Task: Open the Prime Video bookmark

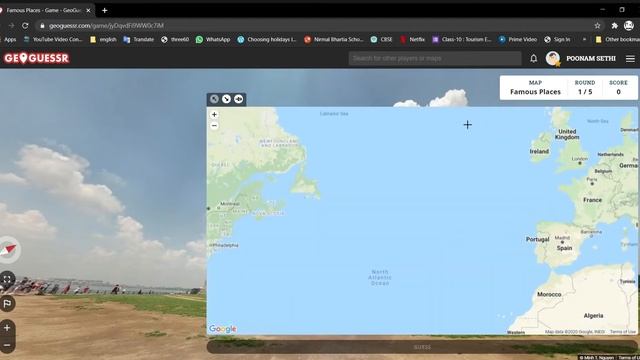Action: click(x=518, y=40)
